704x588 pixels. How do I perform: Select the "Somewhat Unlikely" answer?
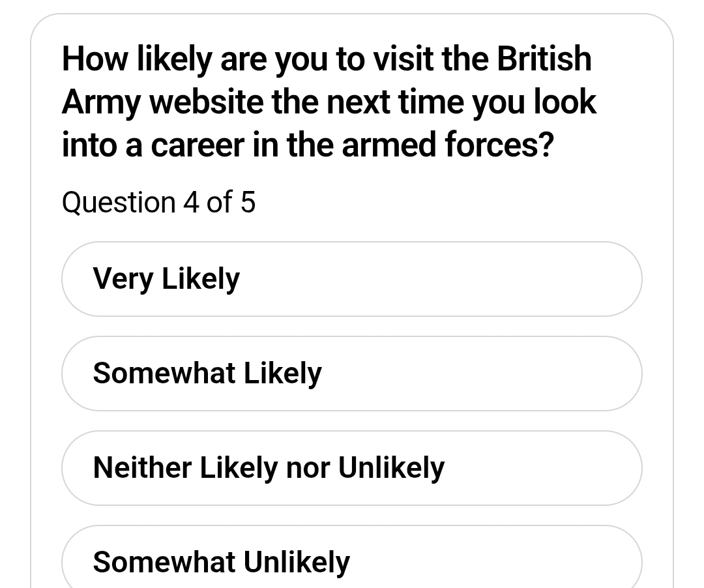(x=352, y=561)
